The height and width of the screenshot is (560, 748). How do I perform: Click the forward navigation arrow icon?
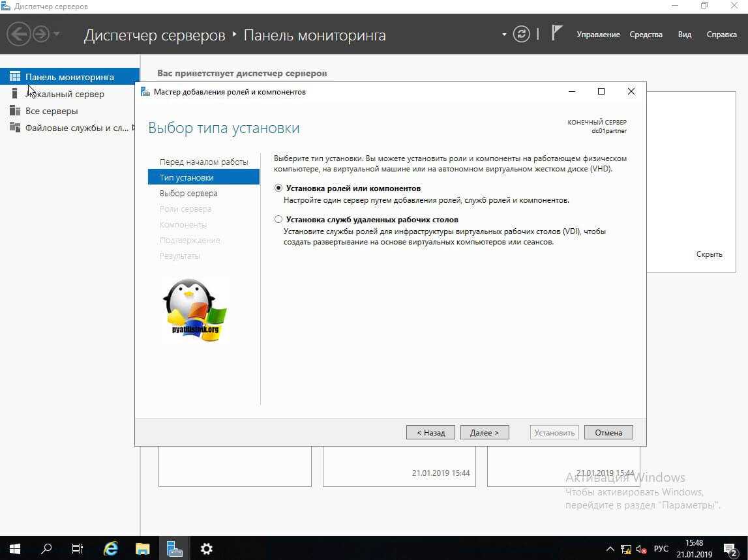tap(42, 33)
